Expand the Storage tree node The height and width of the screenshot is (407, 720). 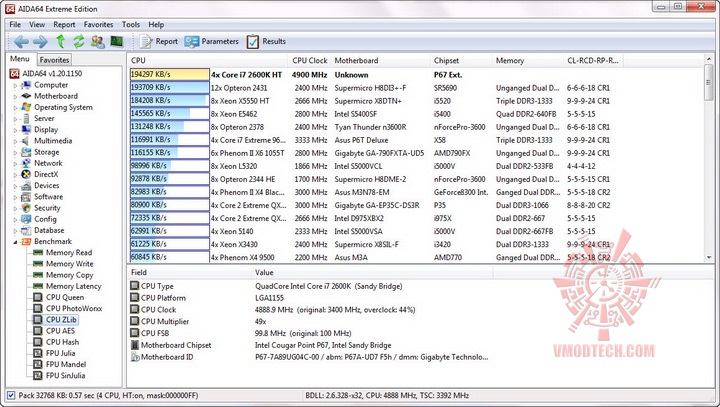[x=15, y=152]
